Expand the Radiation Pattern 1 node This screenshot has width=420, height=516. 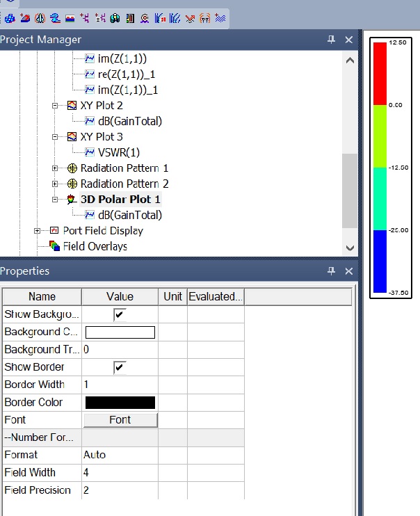(55, 168)
